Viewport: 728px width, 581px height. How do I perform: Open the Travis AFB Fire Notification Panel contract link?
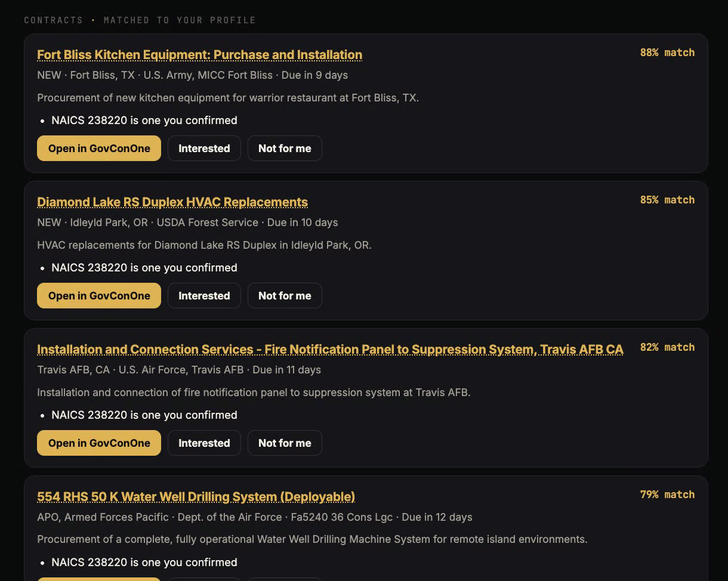coord(330,350)
